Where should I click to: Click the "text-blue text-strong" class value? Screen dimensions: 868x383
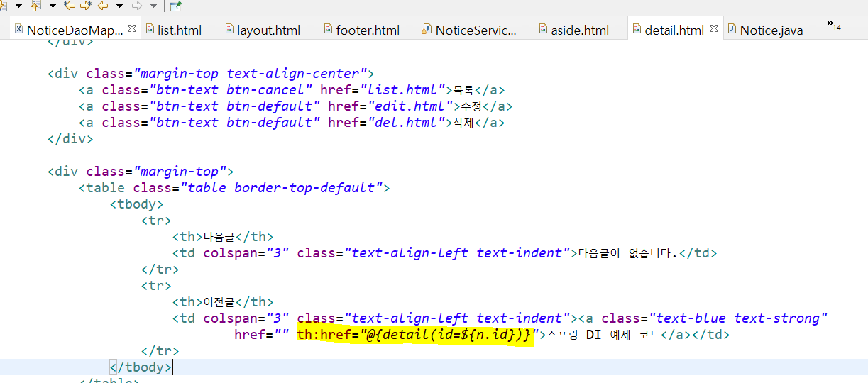click(737, 318)
